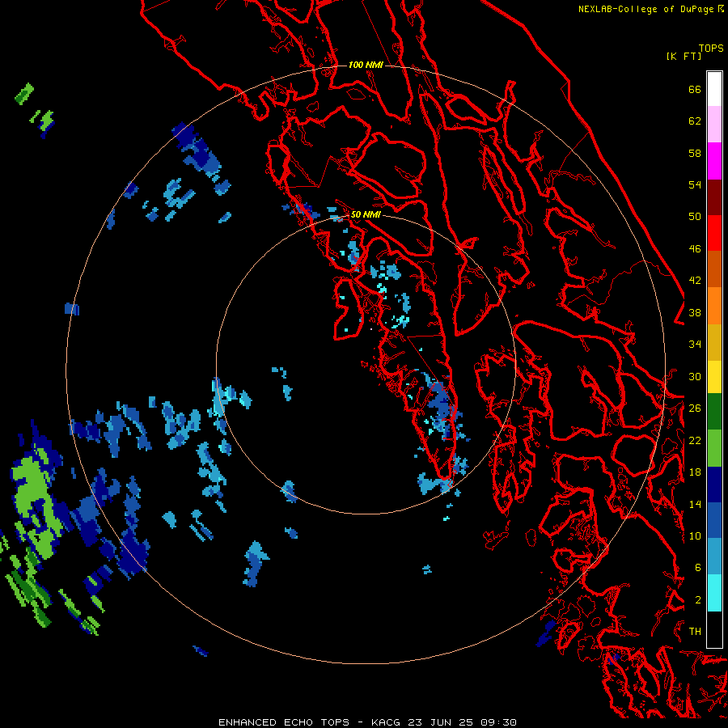The height and width of the screenshot is (728, 728).
Task: Pick the light blue legend swatch
Action: (x=714, y=557)
